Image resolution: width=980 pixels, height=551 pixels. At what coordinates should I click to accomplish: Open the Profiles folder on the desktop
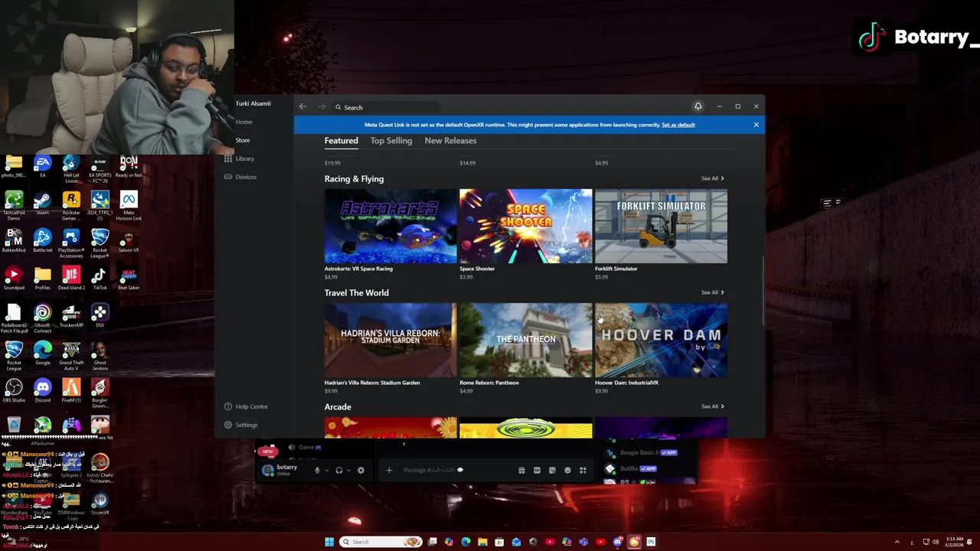tap(42, 278)
